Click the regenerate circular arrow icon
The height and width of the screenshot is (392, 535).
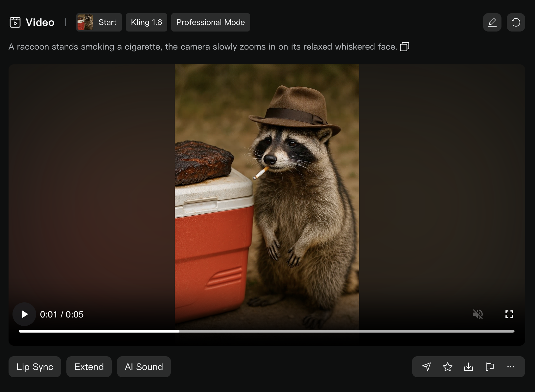point(516,22)
